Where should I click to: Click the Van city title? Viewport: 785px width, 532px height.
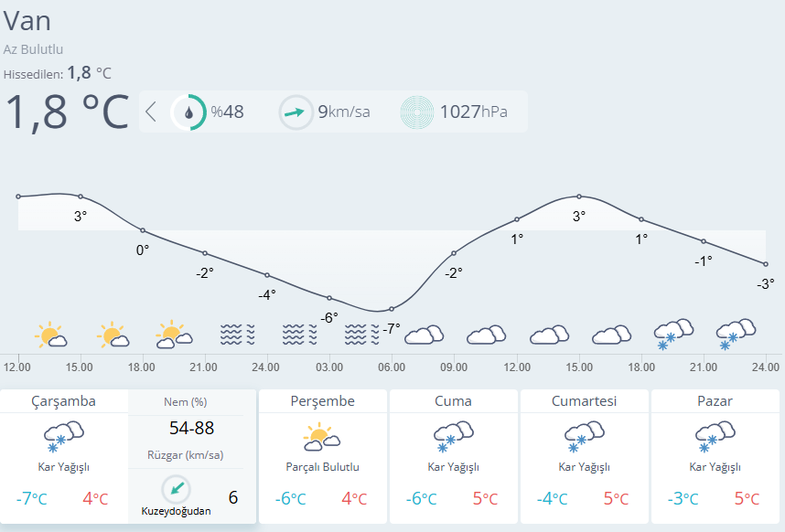[27, 20]
